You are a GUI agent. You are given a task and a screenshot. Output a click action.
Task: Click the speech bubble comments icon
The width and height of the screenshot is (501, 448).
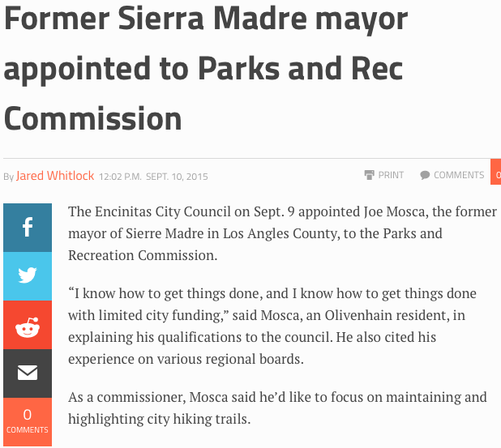[425, 175]
